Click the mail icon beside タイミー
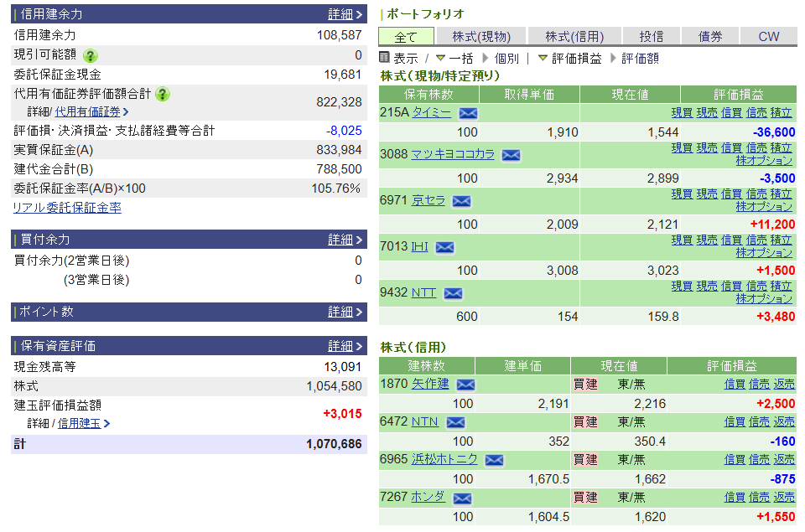 (468, 113)
